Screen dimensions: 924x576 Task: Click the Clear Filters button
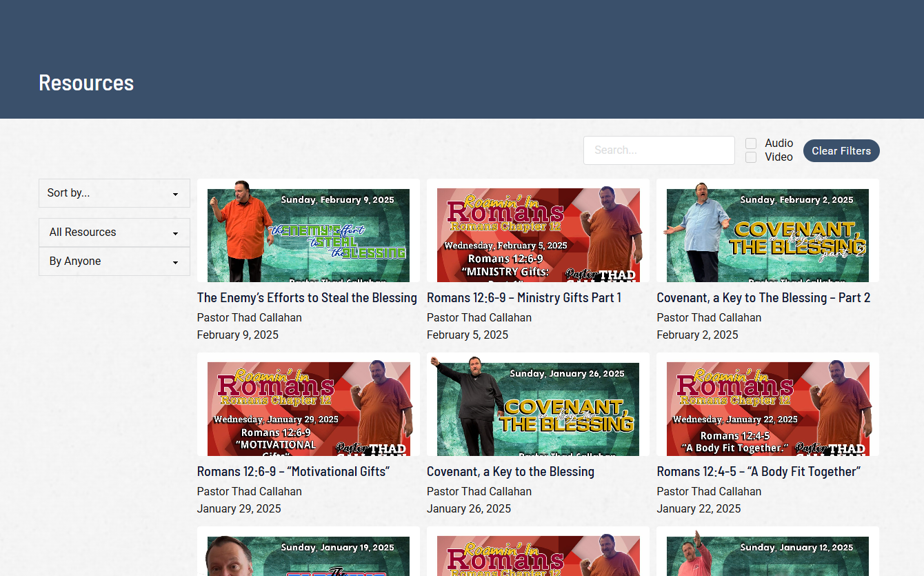(841, 150)
